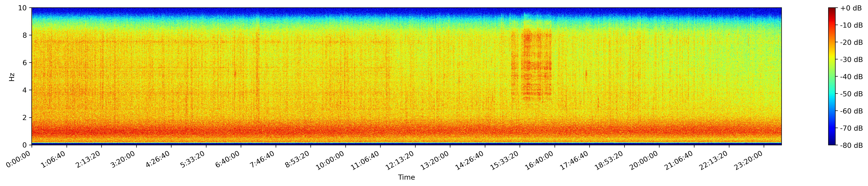Screen dimensions: 868x186
Task: Click the "Time" x-axis title
Action: coord(406,178)
